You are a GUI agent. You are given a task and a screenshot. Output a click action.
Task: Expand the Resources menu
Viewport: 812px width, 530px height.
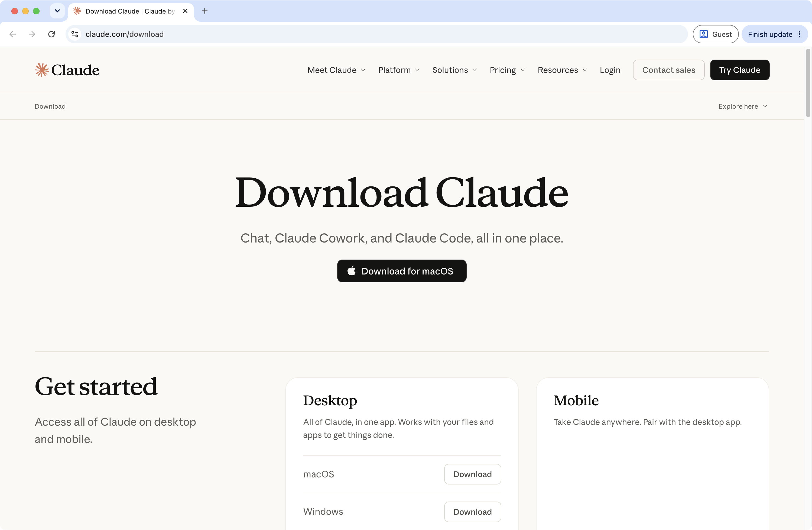562,70
